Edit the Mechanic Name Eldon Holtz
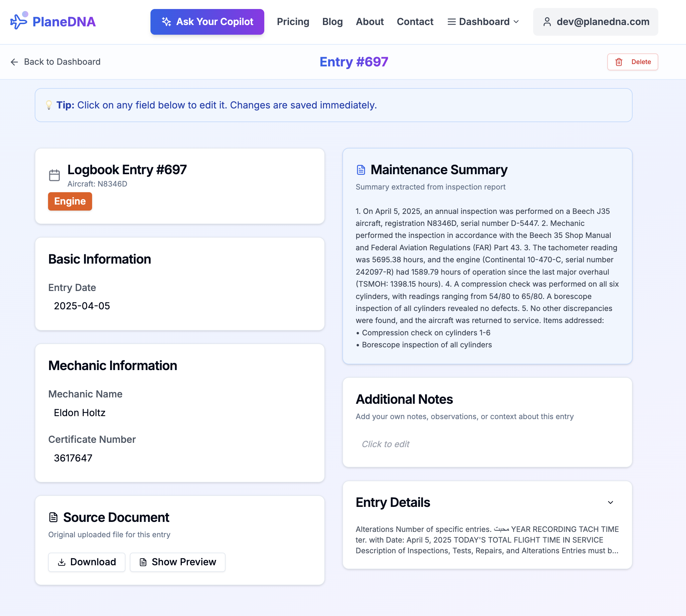 (x=79, y=413)
